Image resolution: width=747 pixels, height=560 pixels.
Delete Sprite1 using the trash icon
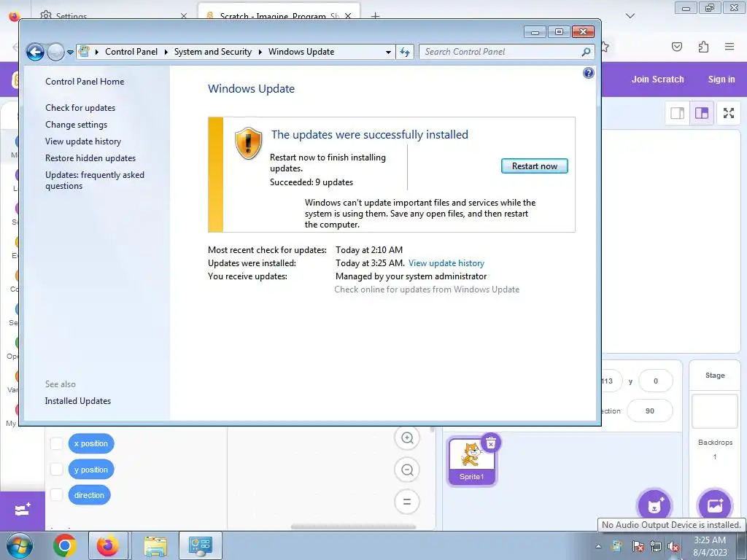(491, 443)
